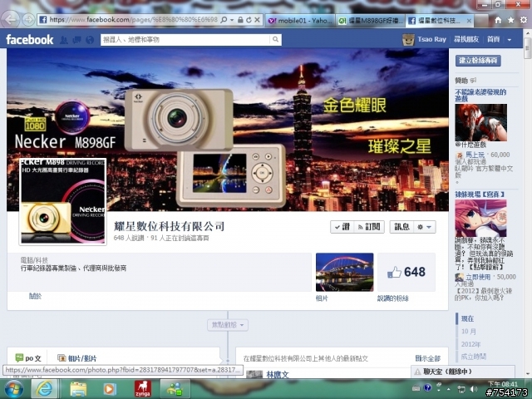Select the 相片/影片 tab in composer
Viewport: 532px width, 399px height.
77,358
